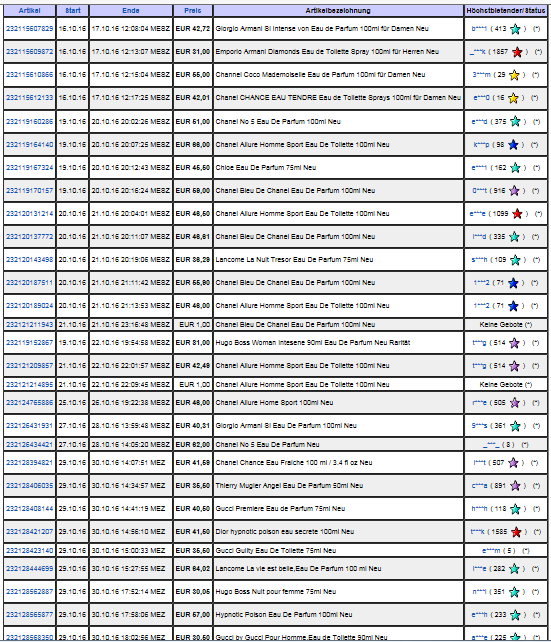Open the article link for Chanel CHANCE EAU TENDRE

pos(29,97)
